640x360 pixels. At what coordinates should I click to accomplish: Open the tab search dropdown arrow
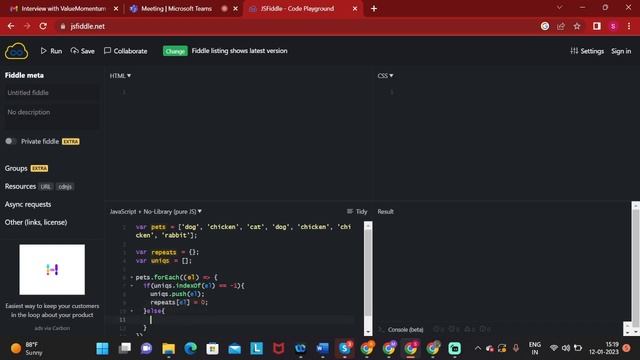[560, 7]
